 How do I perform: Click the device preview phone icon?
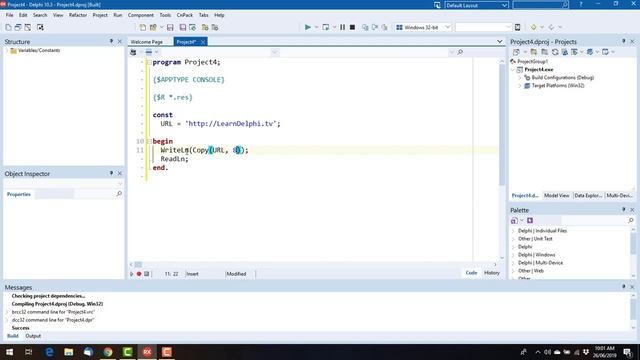click(x=518, y=27)
